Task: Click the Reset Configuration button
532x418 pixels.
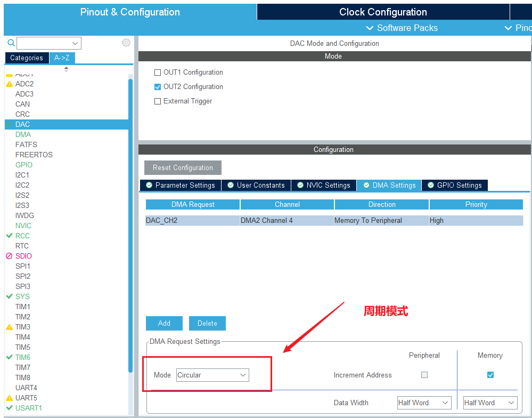Action: (x=183, y=168)
